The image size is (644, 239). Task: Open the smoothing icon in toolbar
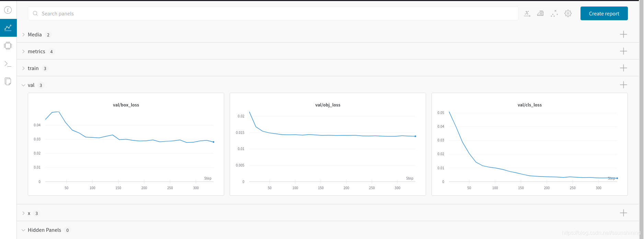click(x=540, y=14)
